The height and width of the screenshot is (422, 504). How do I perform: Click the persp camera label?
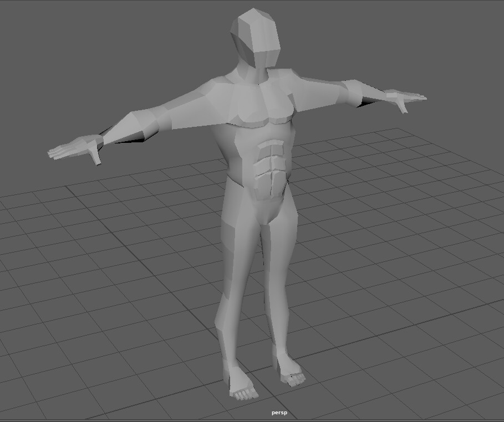click(x=279, y=412)
